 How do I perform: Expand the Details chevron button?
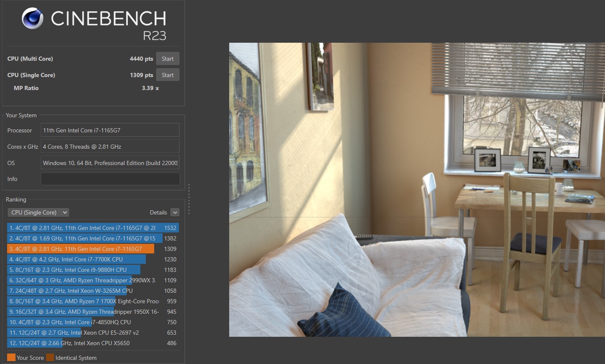tap(175, 212)
